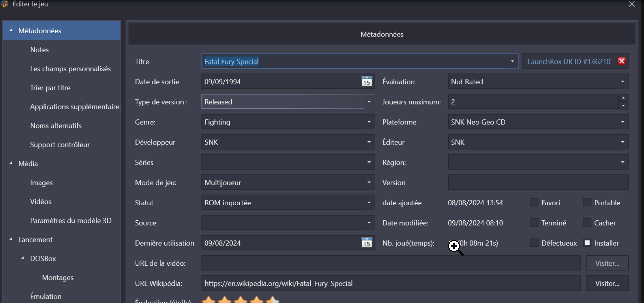Click Visiter next to URL de la vidéo
This screenshot has width=644, height=303.
[607, 263]
